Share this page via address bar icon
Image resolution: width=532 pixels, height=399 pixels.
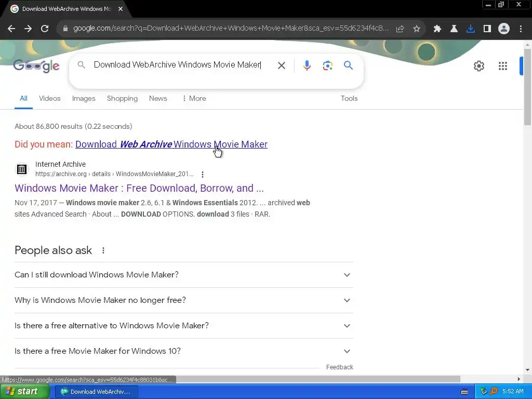(x=400, y=29)
